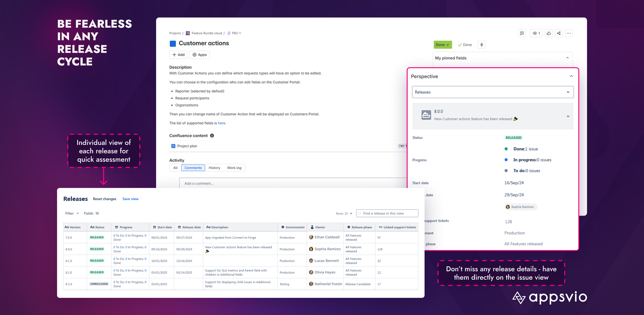Open the Feature Bundle cloud breadcrumb link

[207, 33]
